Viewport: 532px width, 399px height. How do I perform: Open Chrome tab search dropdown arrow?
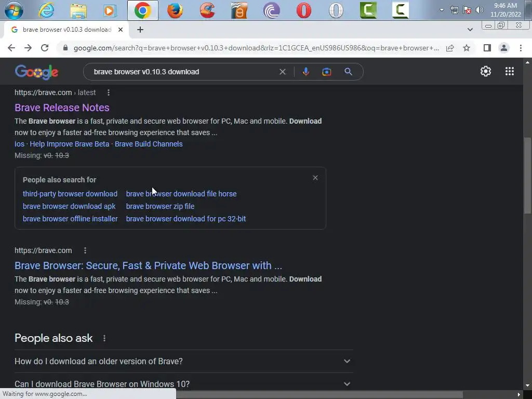tap(470, 30)
